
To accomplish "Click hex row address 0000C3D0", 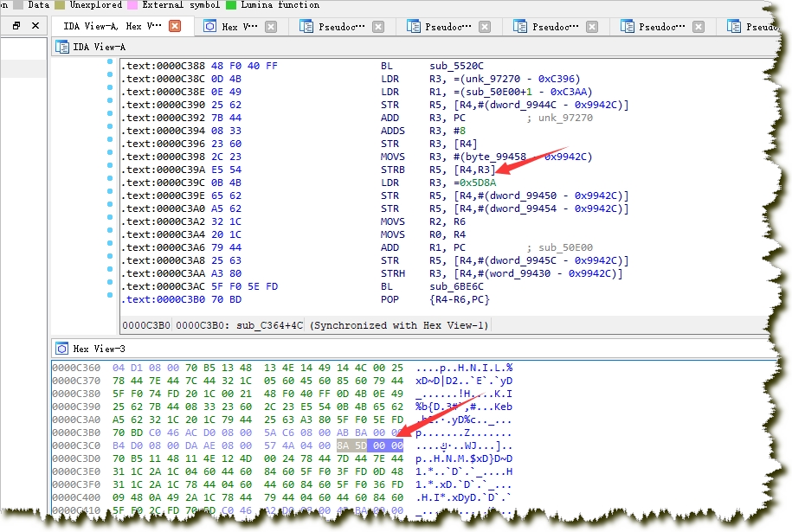I will 76,458.
